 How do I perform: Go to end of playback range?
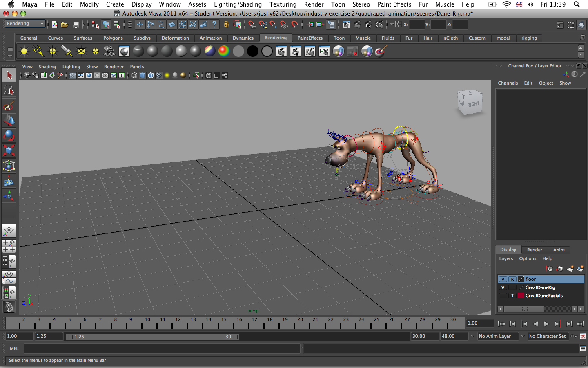[x=581, y=324]
